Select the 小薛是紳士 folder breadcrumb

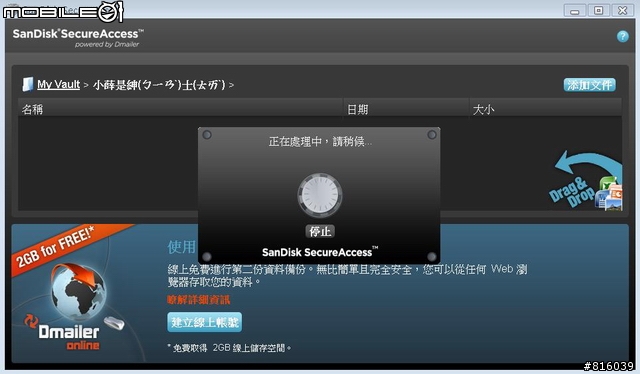tap(159, 85)
